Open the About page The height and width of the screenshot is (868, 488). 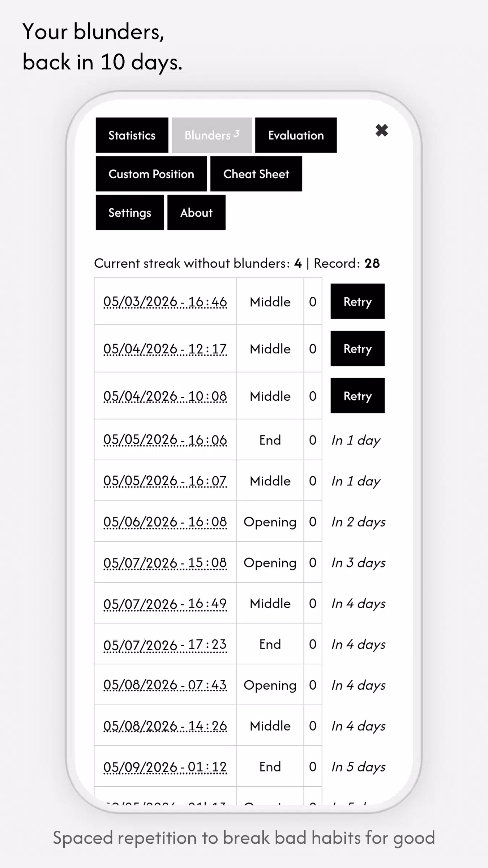197,212
